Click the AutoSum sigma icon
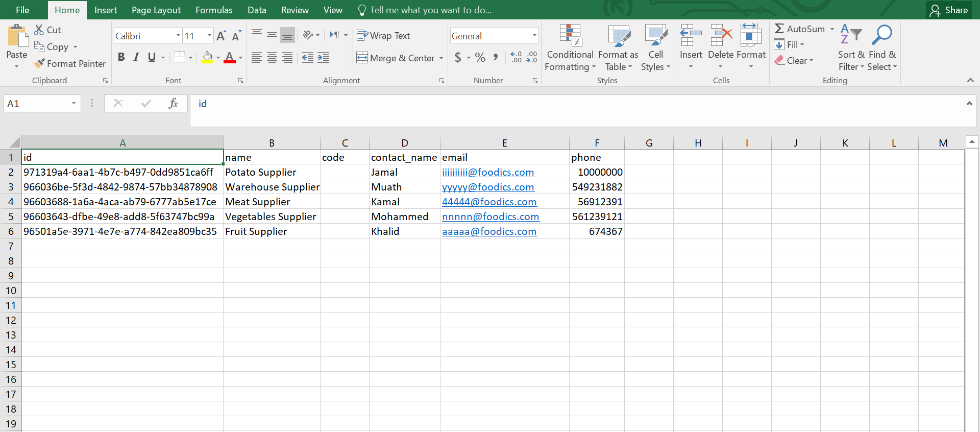This screenshot has width=980, height=432. click(779, 29)
